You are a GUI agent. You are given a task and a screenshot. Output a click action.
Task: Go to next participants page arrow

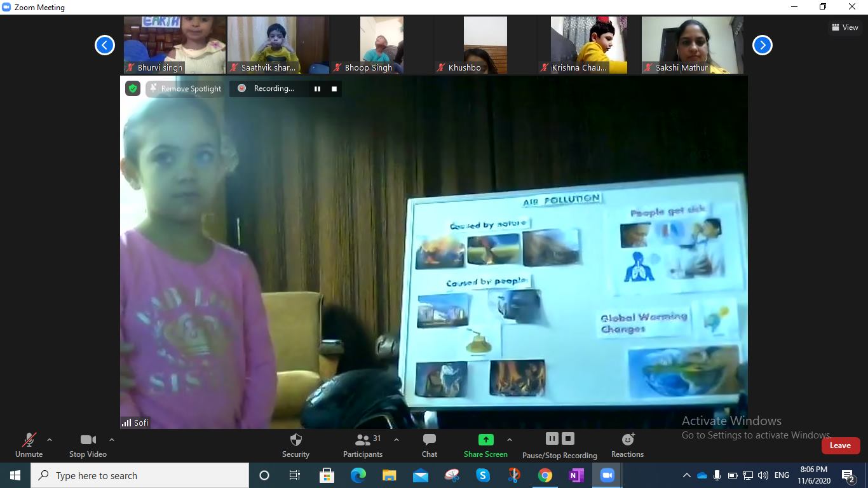pyautogui.click(x=763, y=45)
